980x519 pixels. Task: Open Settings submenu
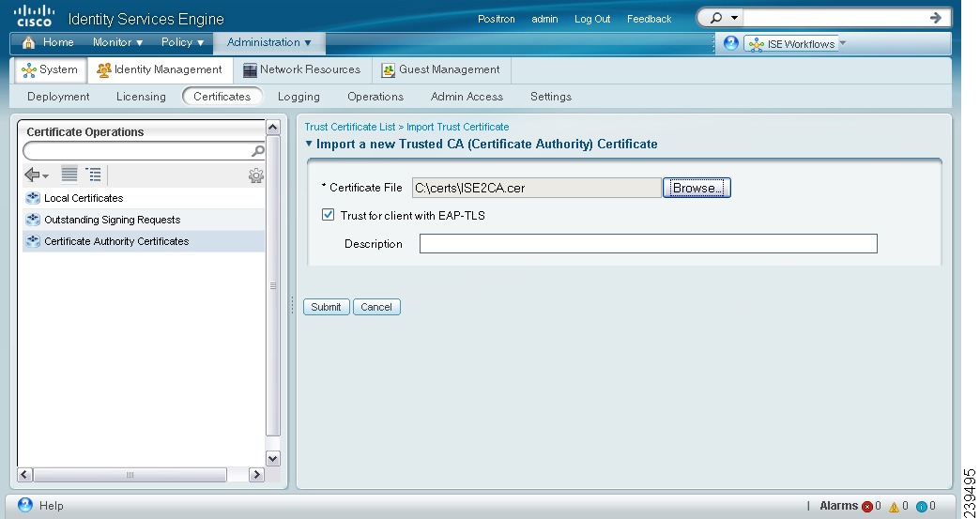(x=551, y=97)
